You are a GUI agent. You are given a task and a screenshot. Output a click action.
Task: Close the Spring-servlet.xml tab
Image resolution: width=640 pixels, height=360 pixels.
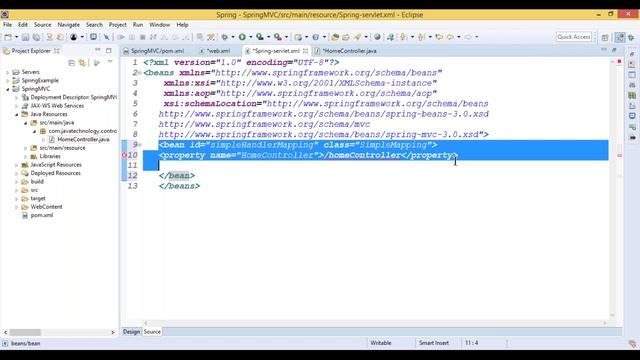pos(305,51)
